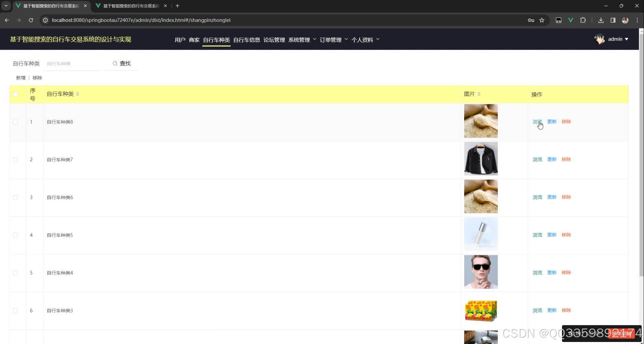Reload the page with refresh icon
Viewport: 644px width, 344px height.
click(x=31, y=20)
